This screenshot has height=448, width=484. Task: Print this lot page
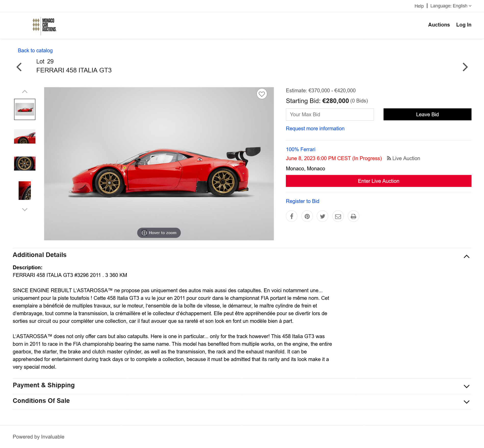point(353,216)
